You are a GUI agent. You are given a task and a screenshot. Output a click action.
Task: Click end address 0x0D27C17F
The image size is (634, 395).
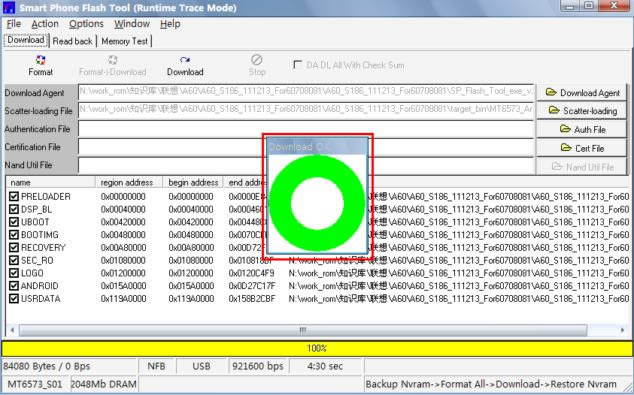[x=252, y=286]
